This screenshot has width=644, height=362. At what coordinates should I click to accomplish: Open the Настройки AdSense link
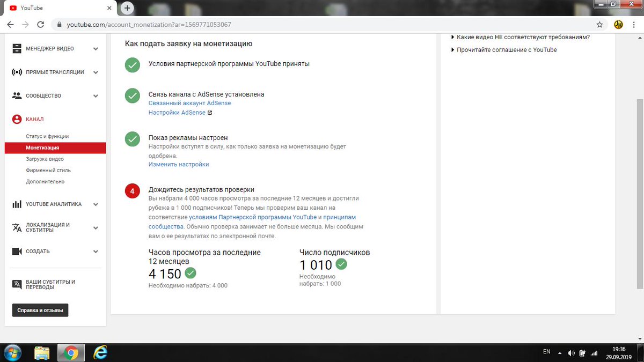click(x=177, y=113)
